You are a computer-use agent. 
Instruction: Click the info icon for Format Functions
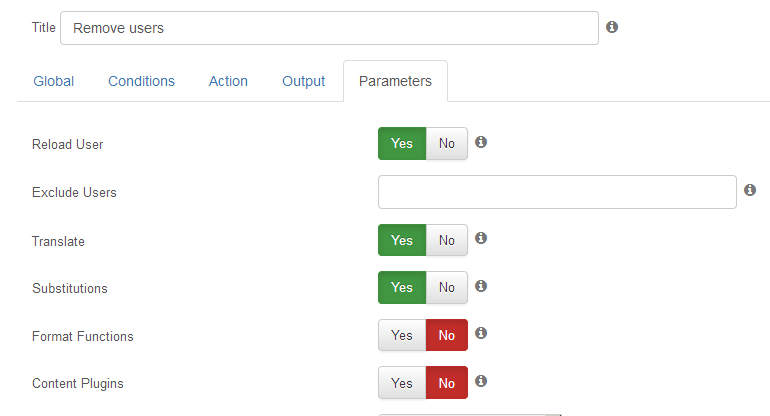(481, 333)
